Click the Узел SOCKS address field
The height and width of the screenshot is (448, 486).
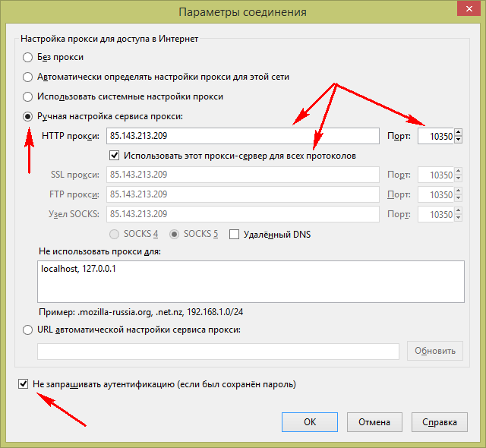pyautogui.click(x=243, y=214)
